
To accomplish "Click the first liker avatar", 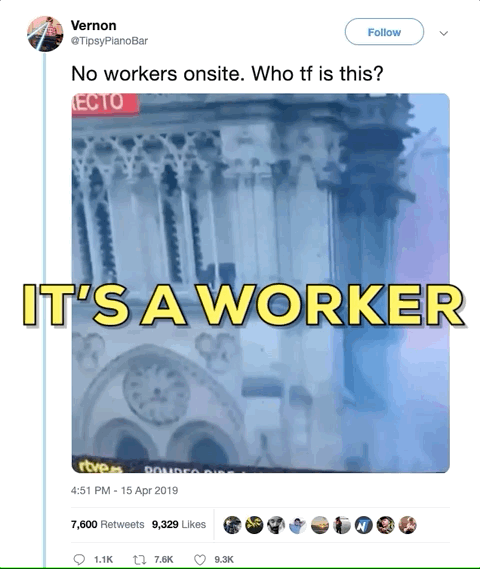I will (233, 525).
